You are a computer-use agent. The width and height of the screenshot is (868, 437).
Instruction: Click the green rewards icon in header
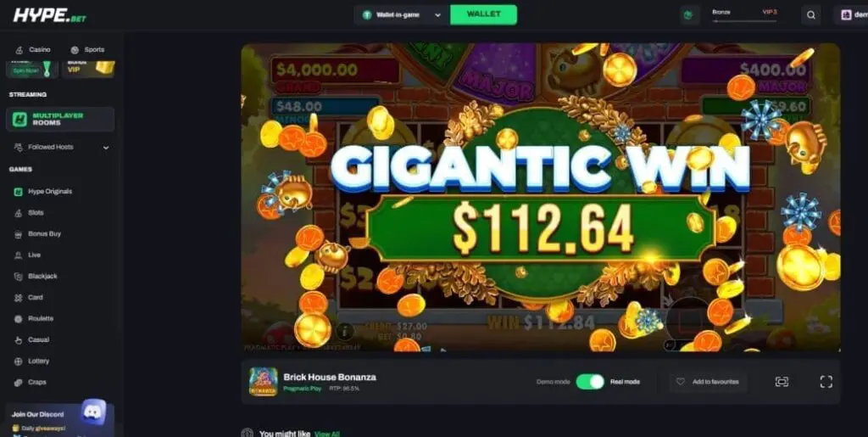[688, 15]
